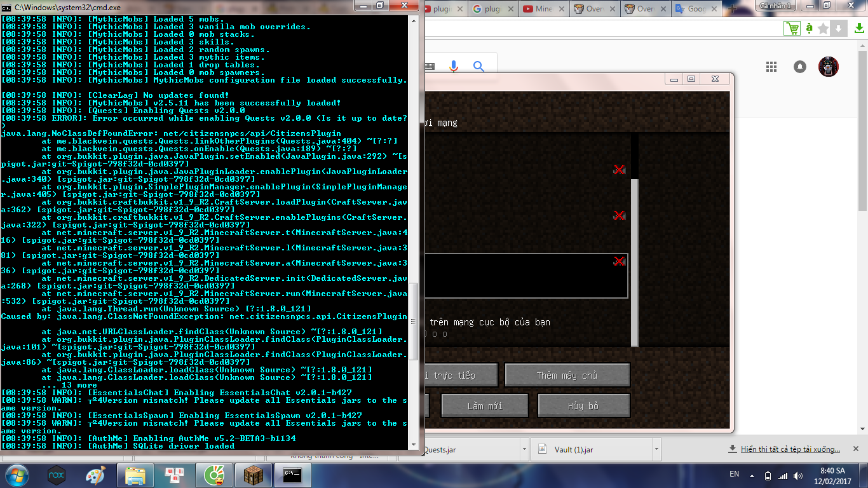Open the 'Cá nhân 1' profile button
Image resolution: width=868 pixels, height=488 pixels.
[775, 6]
